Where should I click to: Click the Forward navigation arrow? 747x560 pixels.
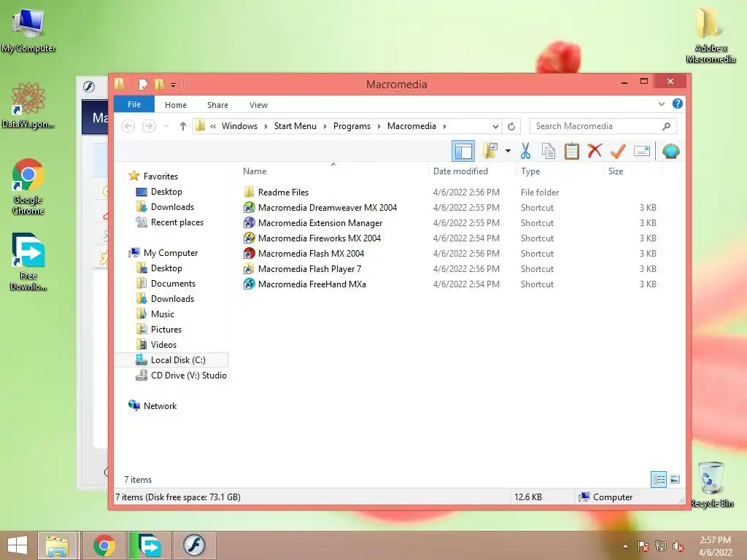(x=149, y=126)
